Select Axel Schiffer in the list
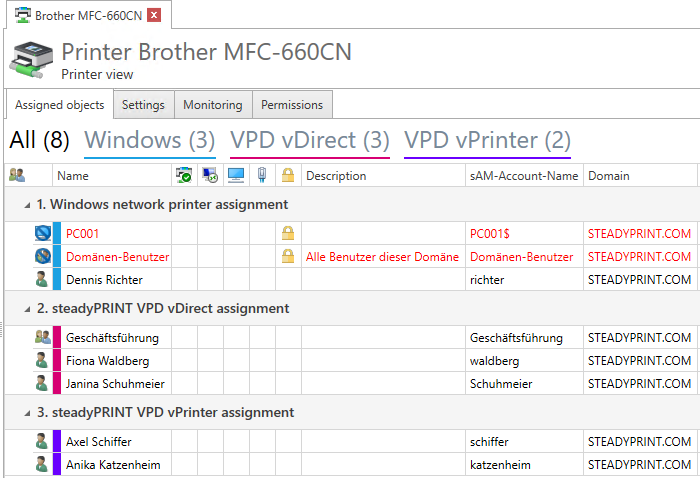Viewport: 700px width, 478px height. [99, 442]
